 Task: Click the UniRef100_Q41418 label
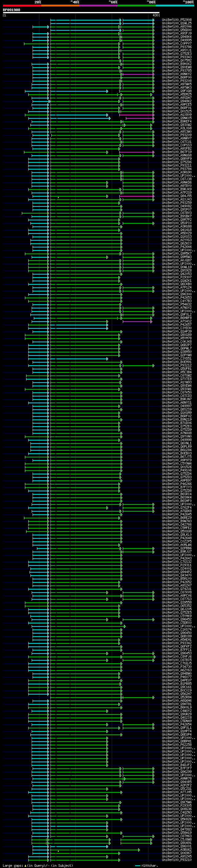(177, 230)
